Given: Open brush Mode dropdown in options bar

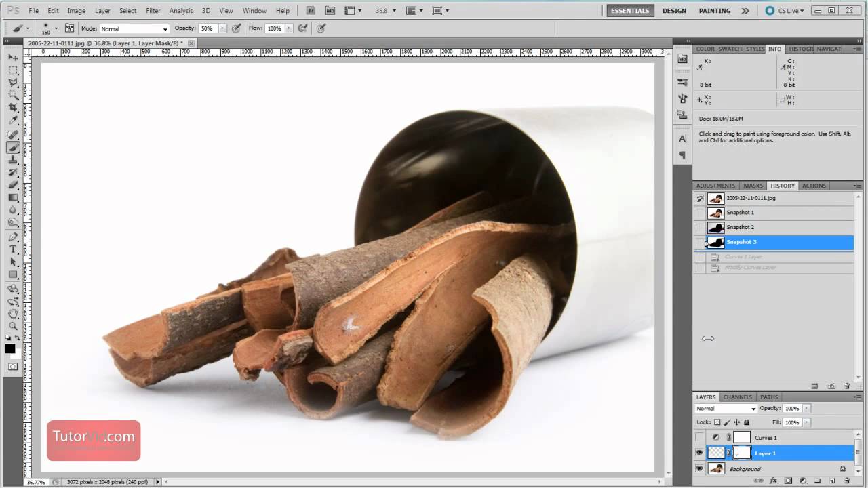Looking at the screenshot, I should pos(134,29).
